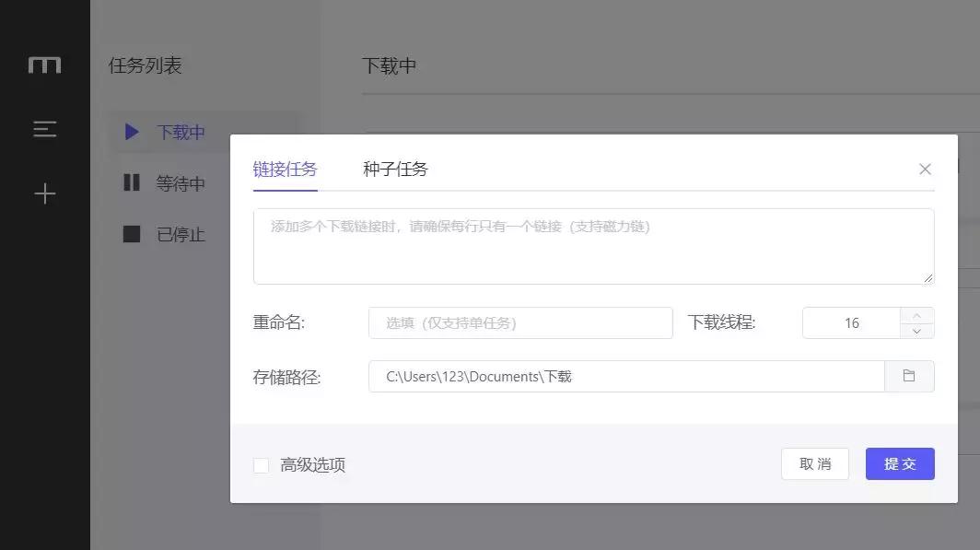This screenshot has height=550, width=980.
Task: Click the pause icon beside 等待中
Action: click(x=131, y=183)
